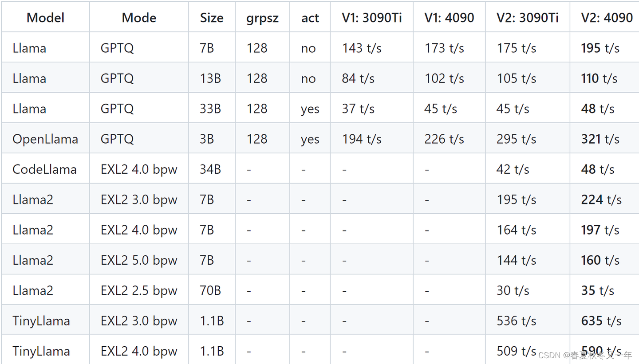Viewport: 639px width, 364px height.
Task: Click the bold 635 t/s cell
Action: 604,321
